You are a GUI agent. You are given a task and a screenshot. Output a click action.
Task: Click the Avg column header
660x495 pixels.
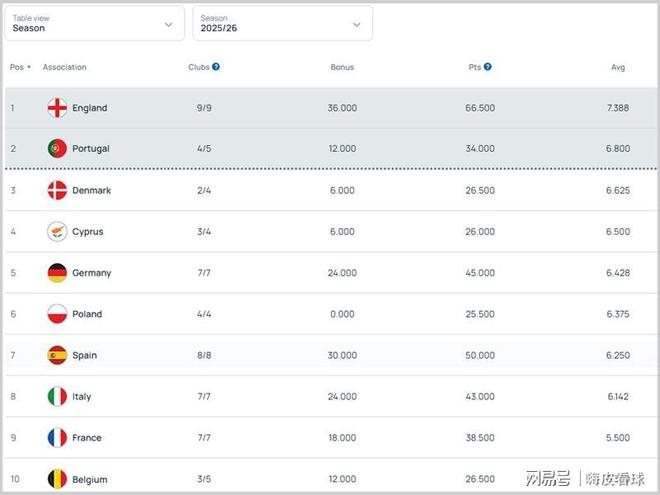click(x=618, y=67)
